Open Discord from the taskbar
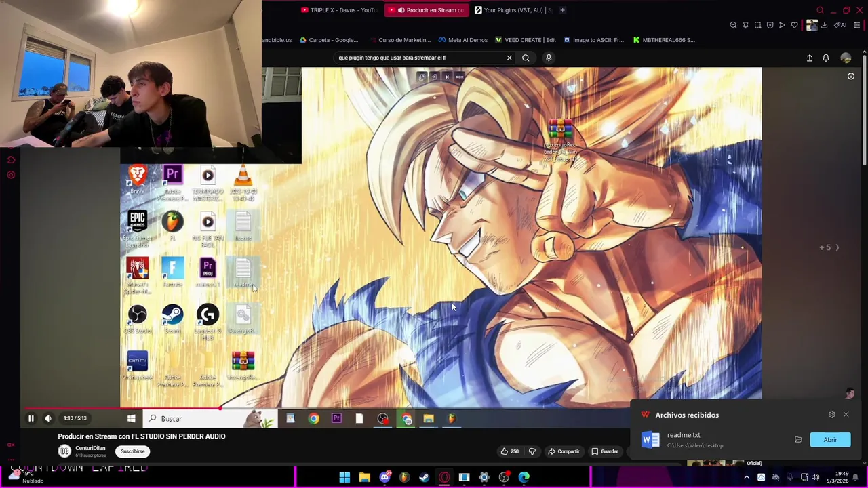The width and height of the screenshot is (868, 488). (x=384, y=477)
